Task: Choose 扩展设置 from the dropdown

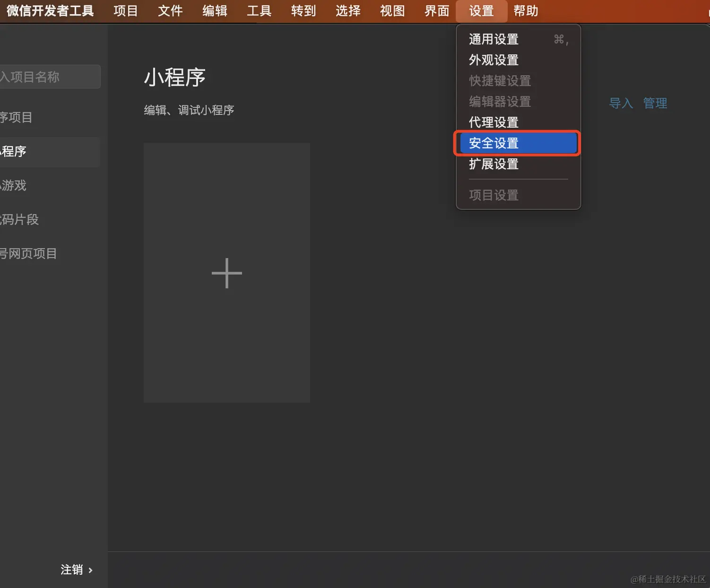Action: [x=519, y=164]
